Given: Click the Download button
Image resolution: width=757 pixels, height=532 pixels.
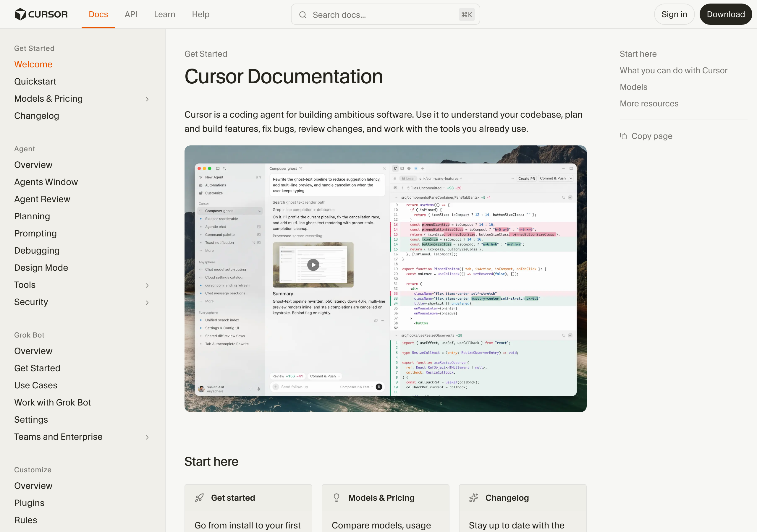Looking at the screenshot, I should pos(725,14).
